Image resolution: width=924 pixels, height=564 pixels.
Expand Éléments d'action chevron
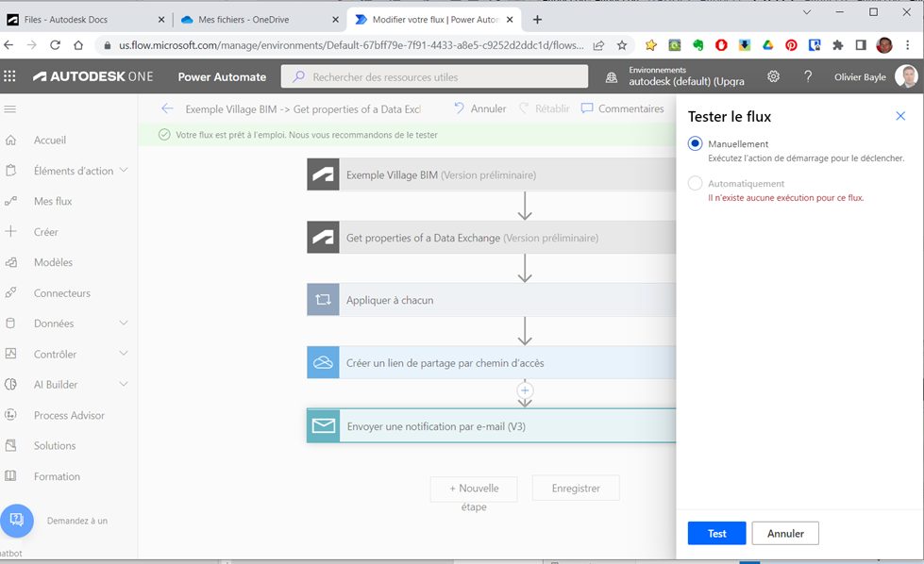coord(124,170)
